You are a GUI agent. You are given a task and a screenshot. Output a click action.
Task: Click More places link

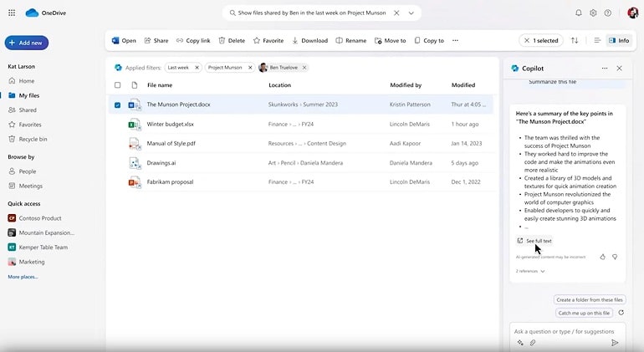[23, 277]
